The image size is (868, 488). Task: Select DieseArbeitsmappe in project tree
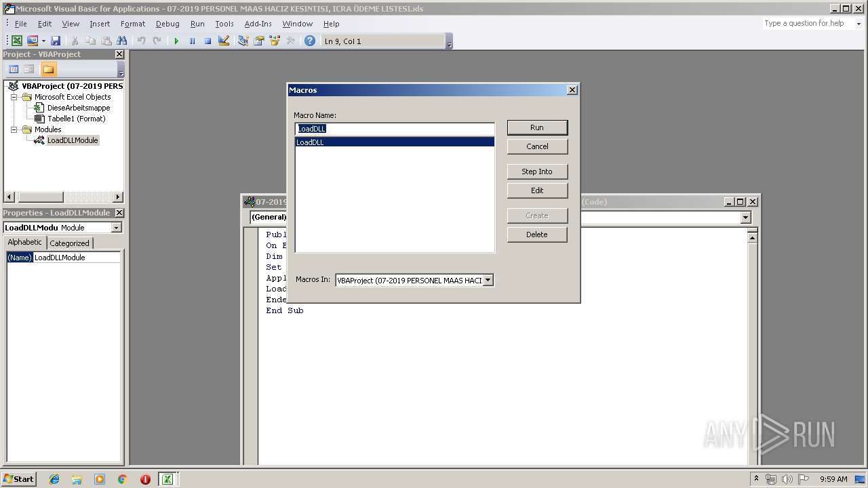[78, 108]
